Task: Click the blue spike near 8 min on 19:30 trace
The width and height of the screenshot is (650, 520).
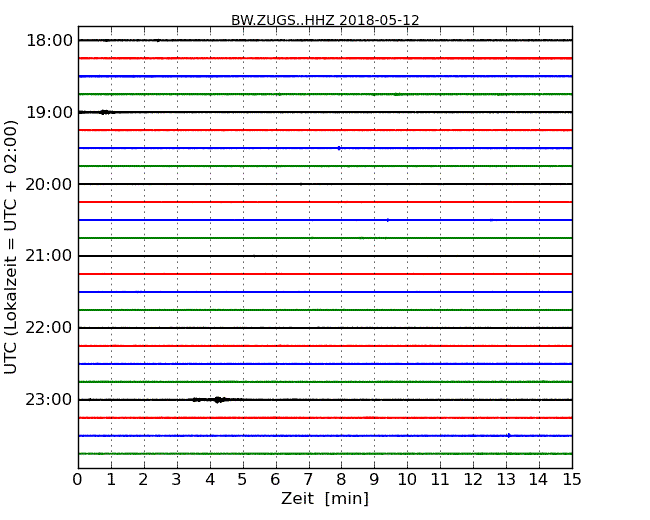Action: (x=339, y=148)
